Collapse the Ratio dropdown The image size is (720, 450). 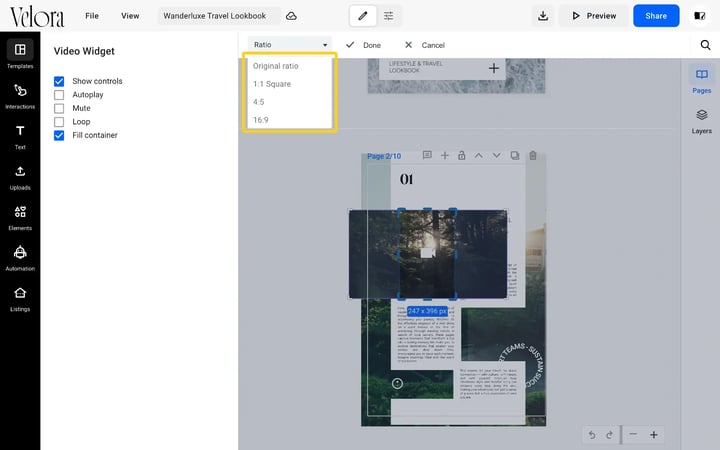point(289,45)
